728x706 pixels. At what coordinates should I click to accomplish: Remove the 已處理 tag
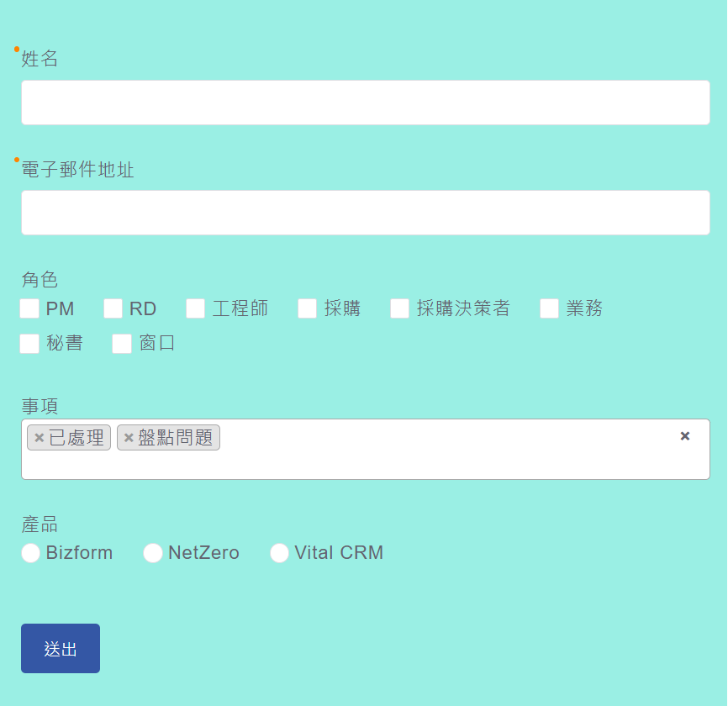click(x=39, y=438)
